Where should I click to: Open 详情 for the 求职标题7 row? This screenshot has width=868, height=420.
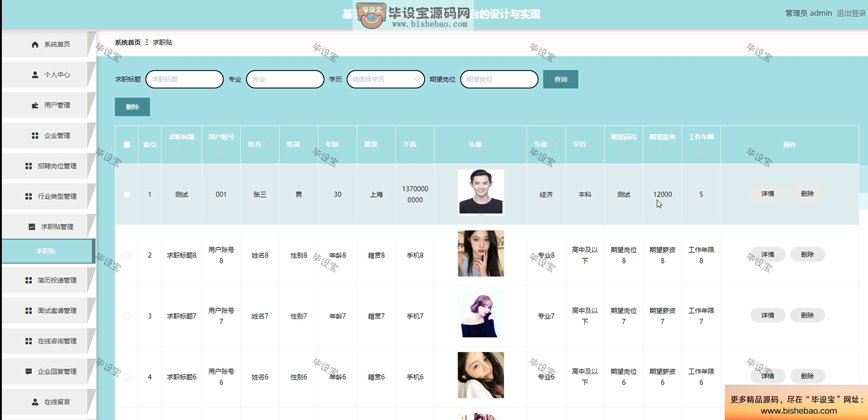click(767, 316)
